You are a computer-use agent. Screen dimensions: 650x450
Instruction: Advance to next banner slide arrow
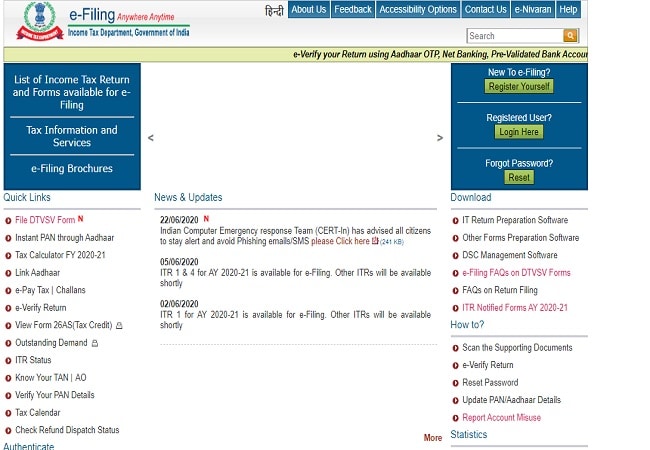click(x=440, y=138)
